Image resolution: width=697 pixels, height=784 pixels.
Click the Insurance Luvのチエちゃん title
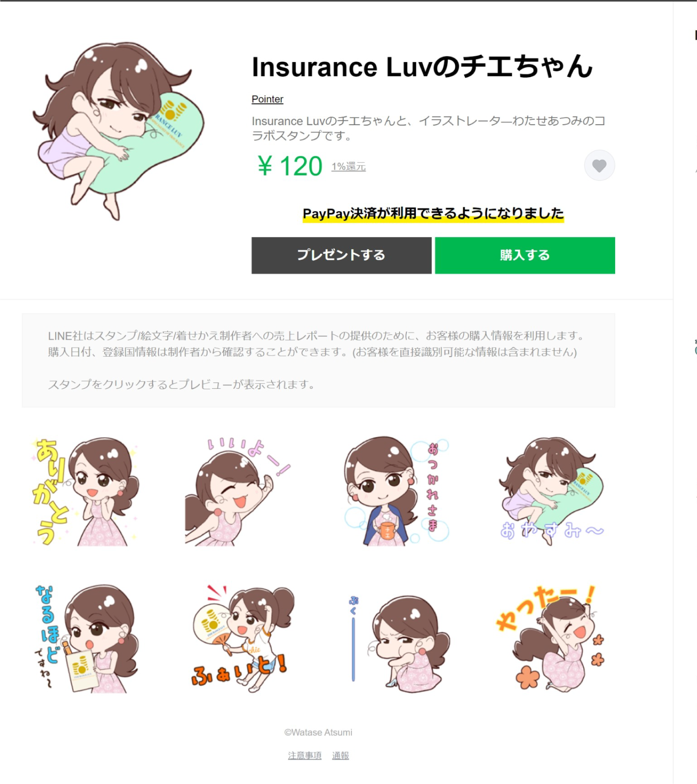coord(422,67)
